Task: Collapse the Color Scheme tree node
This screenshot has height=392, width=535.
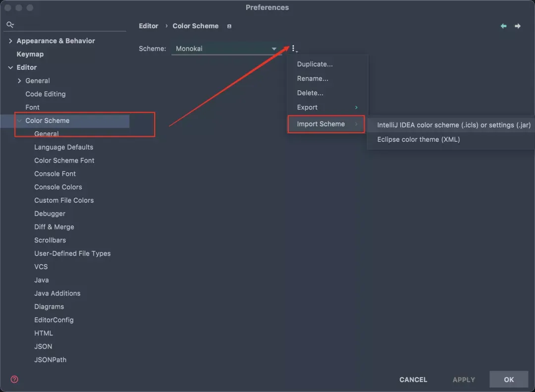Action: point(19,121)
